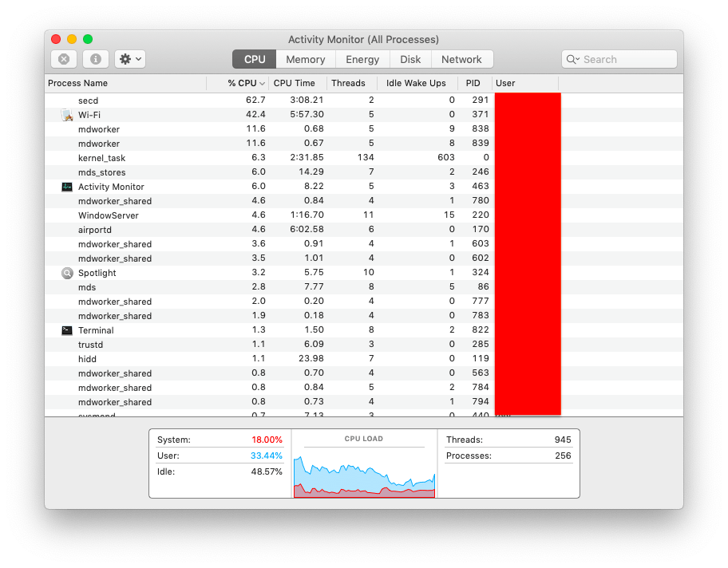Switch to the Network tab
This screenshot has height=568, width=728.
[x=461, y=59]
